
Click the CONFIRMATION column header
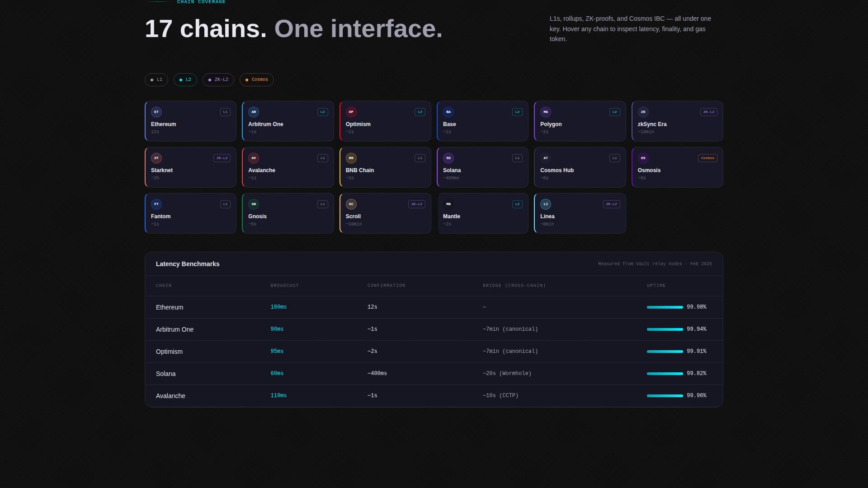[387, 286]
